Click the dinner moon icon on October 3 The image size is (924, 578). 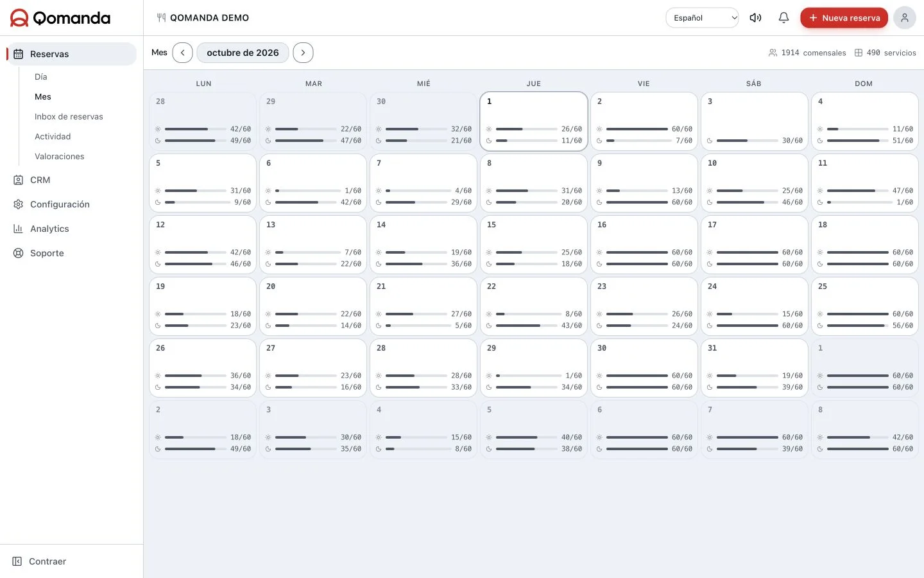[x=710, y=141]
